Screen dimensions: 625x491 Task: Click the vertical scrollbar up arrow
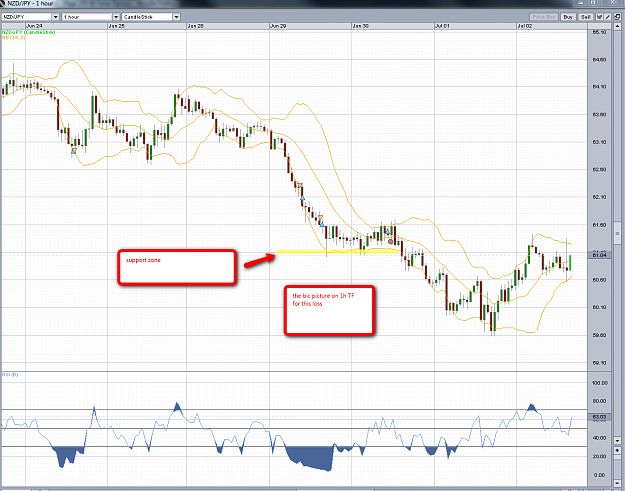tap(617, 26)
